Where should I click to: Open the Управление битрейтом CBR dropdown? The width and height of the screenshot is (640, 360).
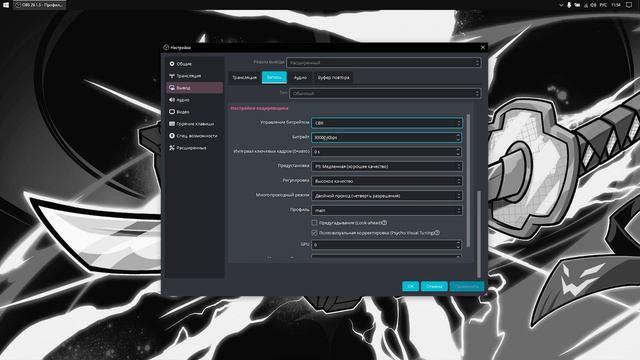tap(387, 123)
